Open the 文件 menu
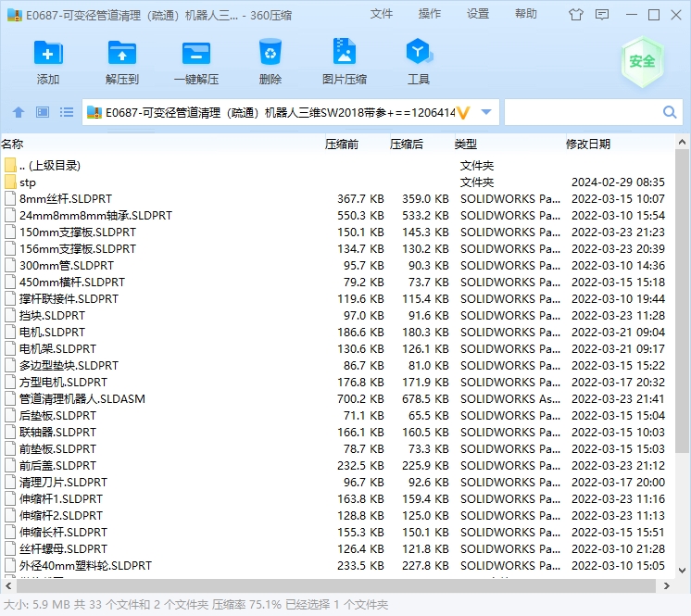Viewport: 691px width, 616px height. coord(382,14)
